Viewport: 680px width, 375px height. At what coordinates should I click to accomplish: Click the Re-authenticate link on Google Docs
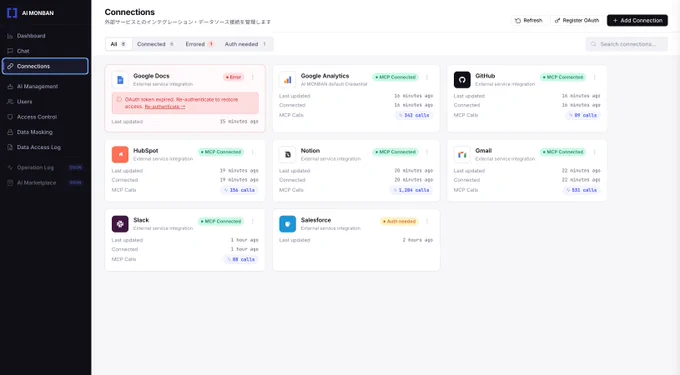point(165,107)
